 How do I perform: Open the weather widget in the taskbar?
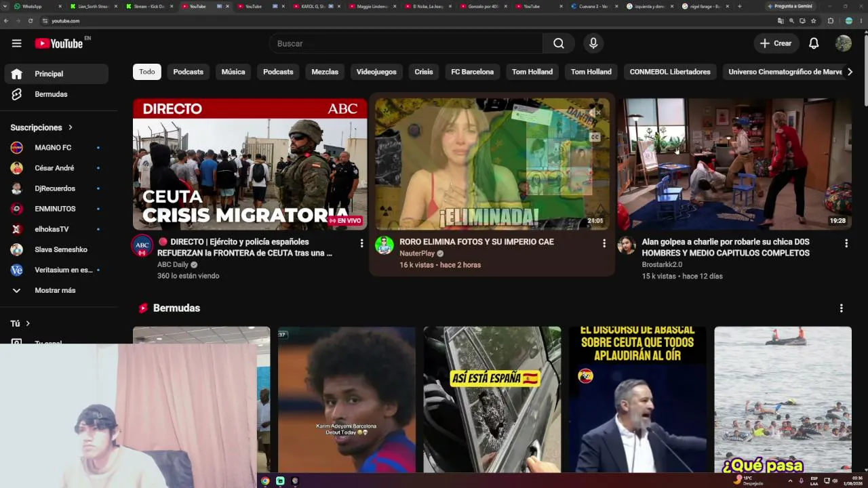click(749, 481)
